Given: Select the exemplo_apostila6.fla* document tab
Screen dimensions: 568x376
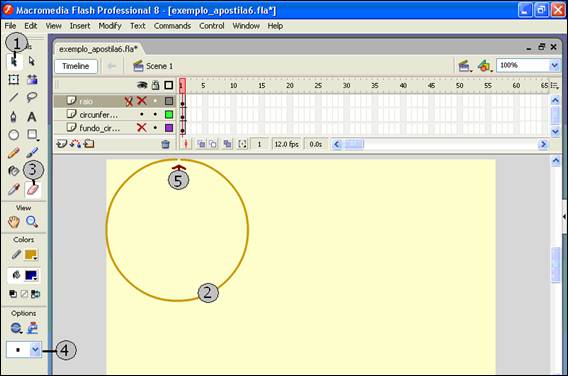Looking at the screenshot, I should click(98, 49).
